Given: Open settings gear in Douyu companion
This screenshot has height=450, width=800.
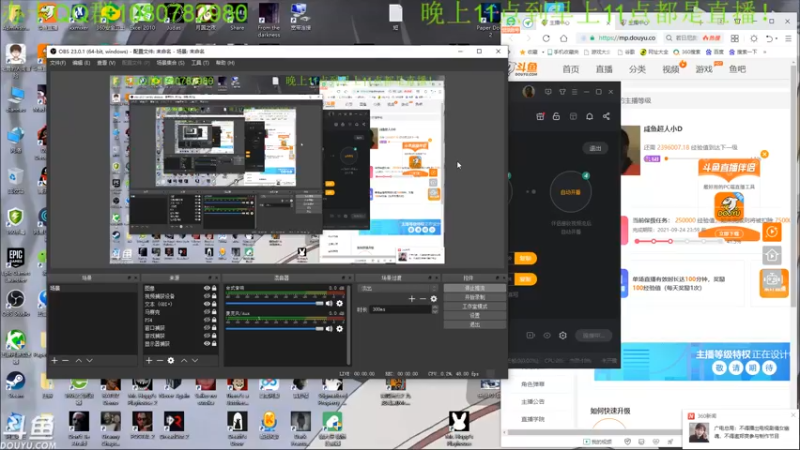Looking at the screenshot, I should pos(563,335).
